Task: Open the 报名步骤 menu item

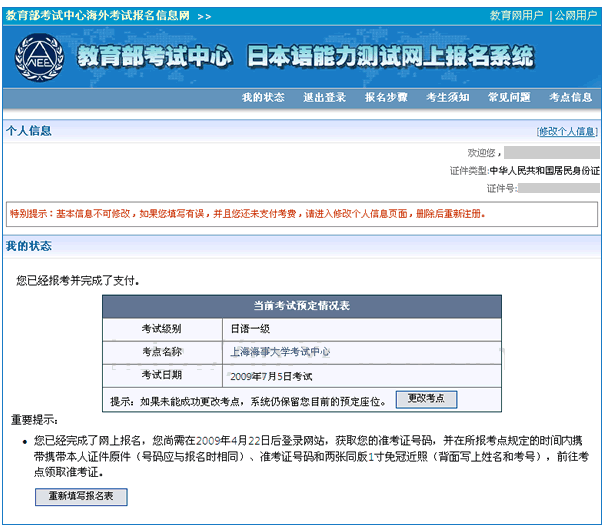Action: [x=386, y=97]
